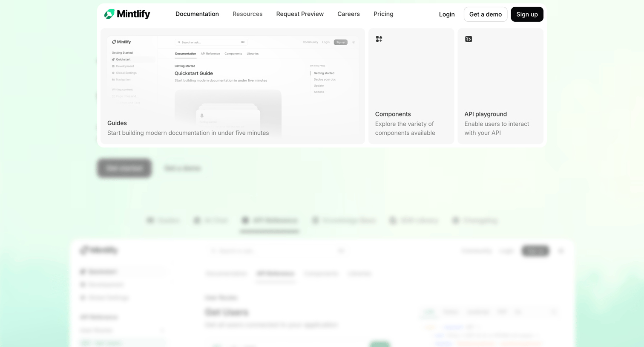
Task: Click the Get a demo button
Action: click(486, 14)
